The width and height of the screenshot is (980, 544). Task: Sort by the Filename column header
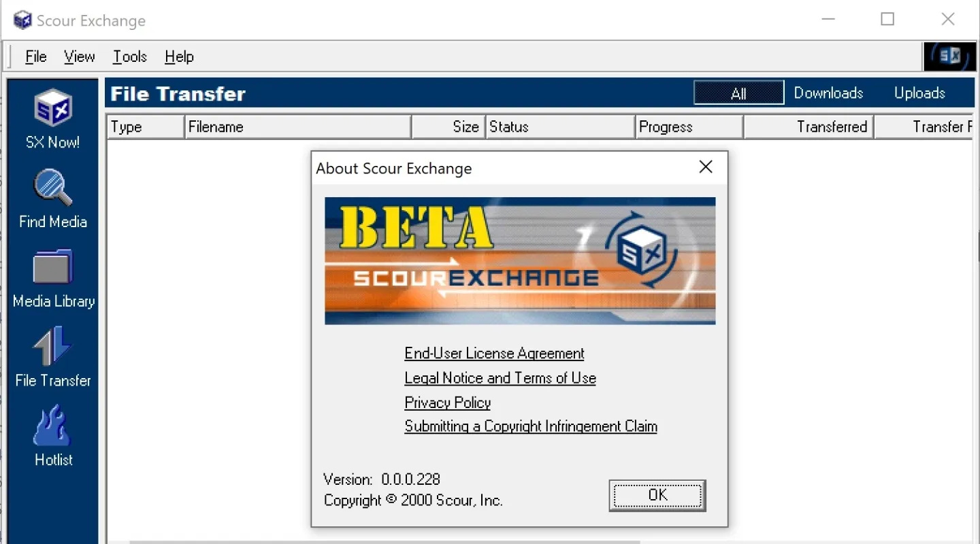(297, 126)
